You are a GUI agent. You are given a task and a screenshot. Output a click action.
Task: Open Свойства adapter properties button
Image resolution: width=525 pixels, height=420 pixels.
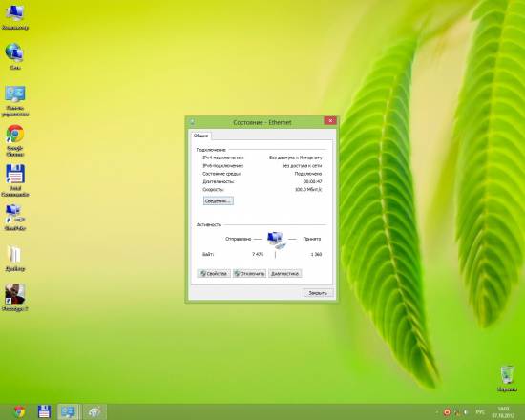(x=214, y=274)
